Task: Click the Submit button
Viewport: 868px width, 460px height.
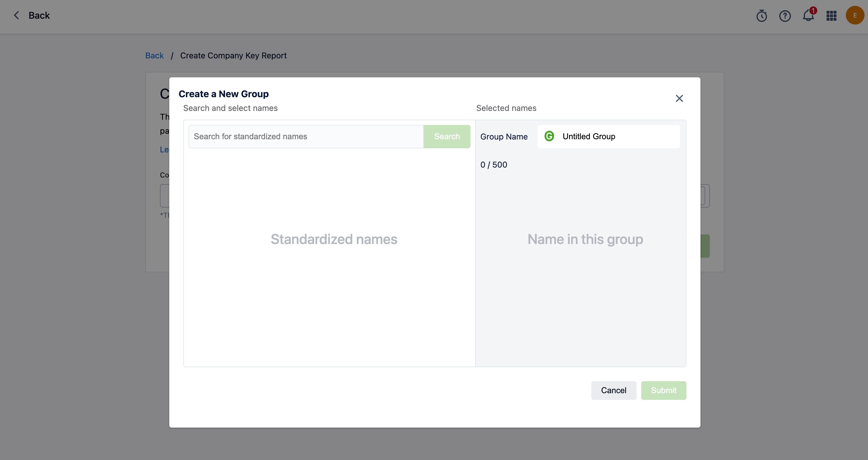Action: click(663, 390)
